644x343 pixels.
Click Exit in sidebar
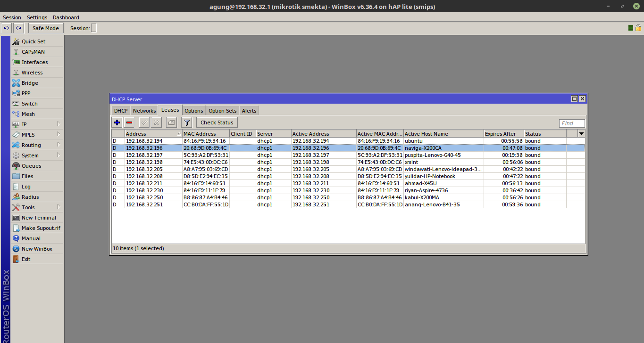[37, 259]
